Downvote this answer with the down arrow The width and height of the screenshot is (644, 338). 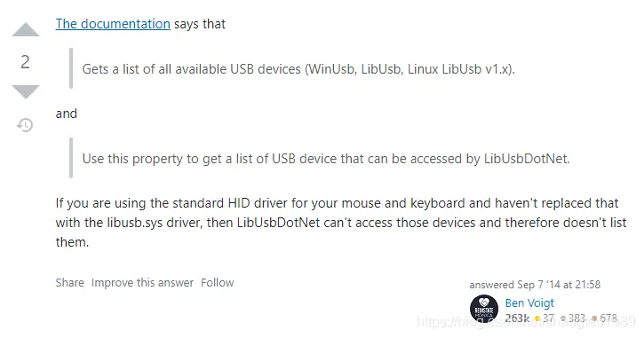tap(26, 92)
